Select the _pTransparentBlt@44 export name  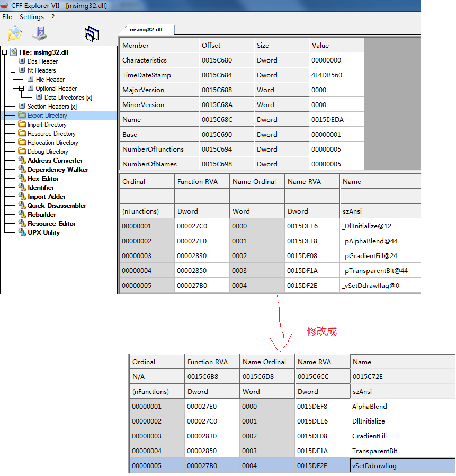[374, 271]
